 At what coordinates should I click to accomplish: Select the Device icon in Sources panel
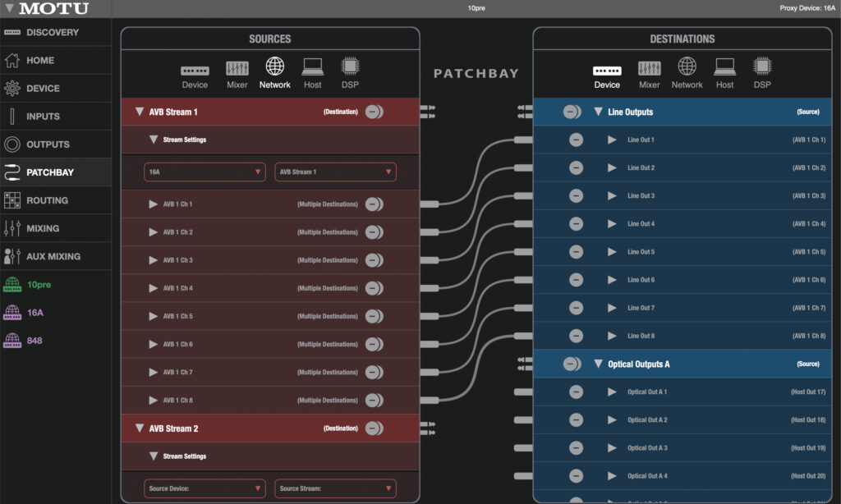click(195, 71)
